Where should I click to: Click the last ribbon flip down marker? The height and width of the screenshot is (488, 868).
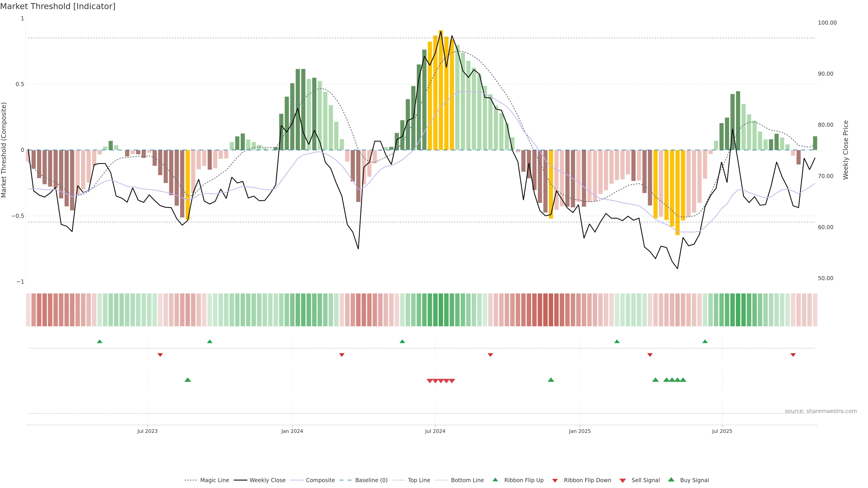[x=793, y=355]
